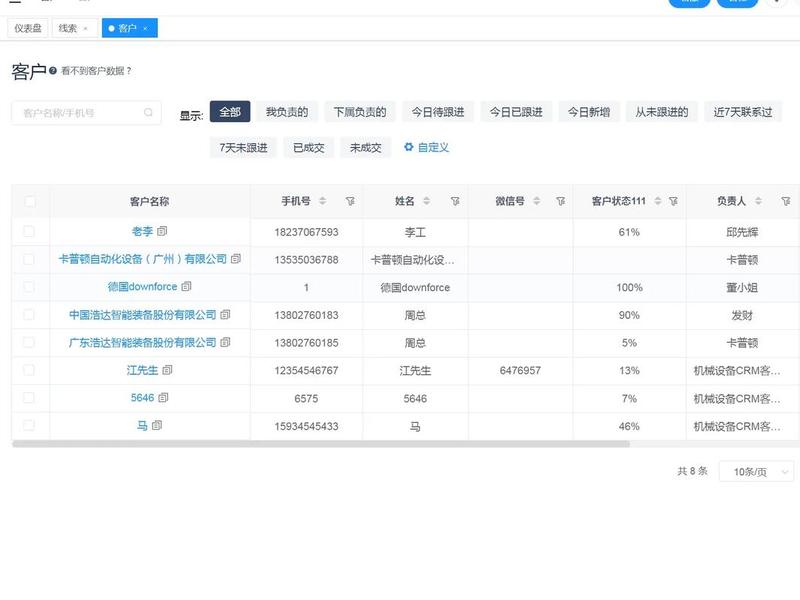800x600 pixels.
Task: Check the row checkbox for 德国downforce
Action: [x=29, y=287]
